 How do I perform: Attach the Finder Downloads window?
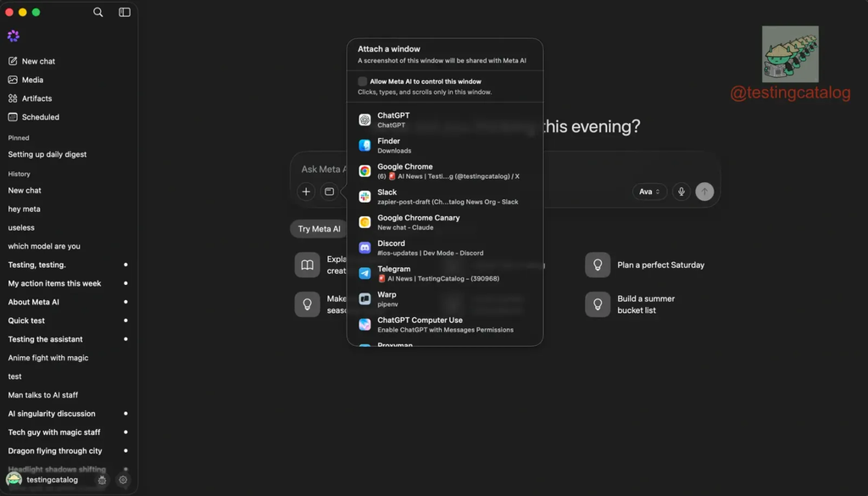coord(444,146)
